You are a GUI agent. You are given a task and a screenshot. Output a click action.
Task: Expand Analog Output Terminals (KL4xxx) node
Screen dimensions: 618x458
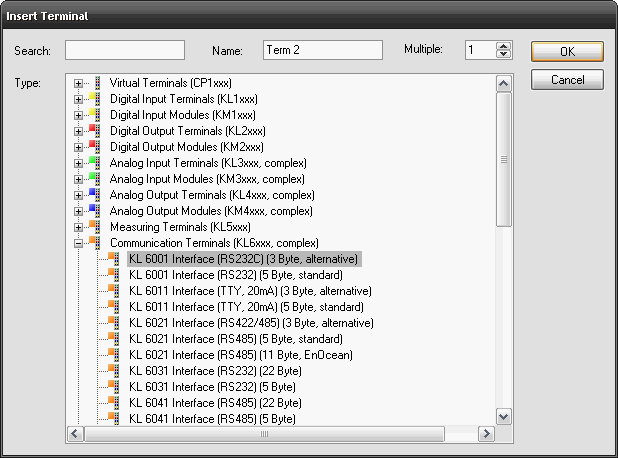[x=78, y=195]
